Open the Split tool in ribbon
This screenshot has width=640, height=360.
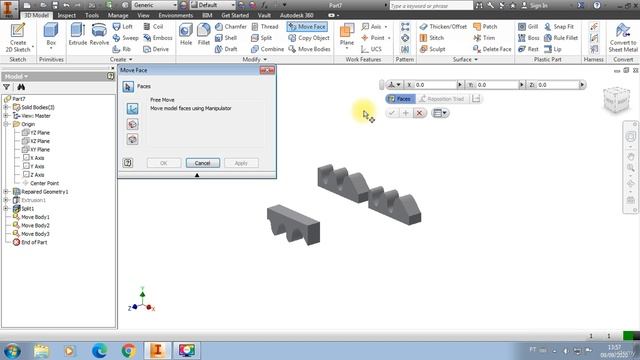point(262,38)
